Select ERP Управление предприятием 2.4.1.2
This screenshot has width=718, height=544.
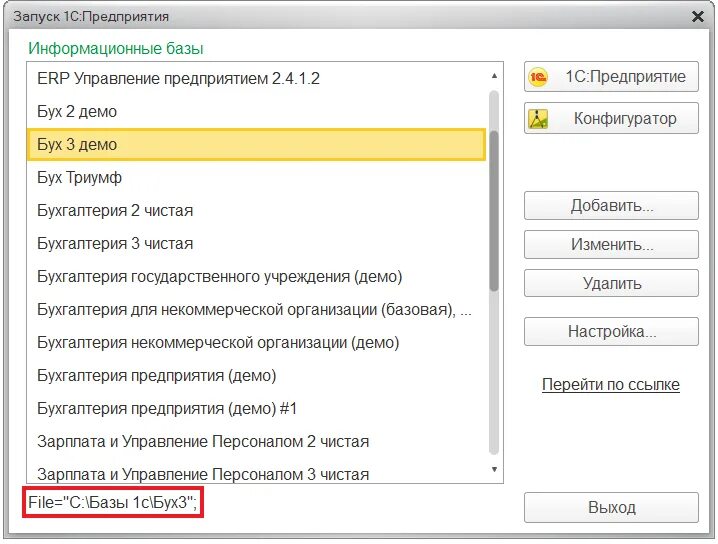[x=256, y=78]
